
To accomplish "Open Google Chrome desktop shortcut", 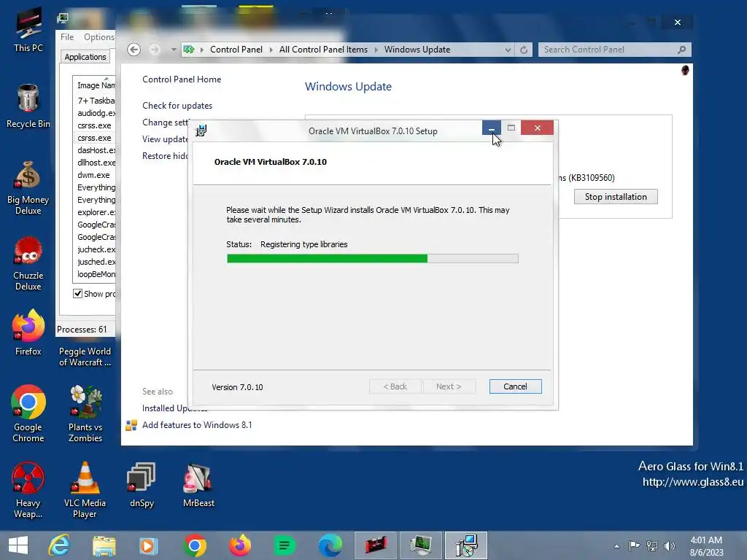I will point(28,413).
